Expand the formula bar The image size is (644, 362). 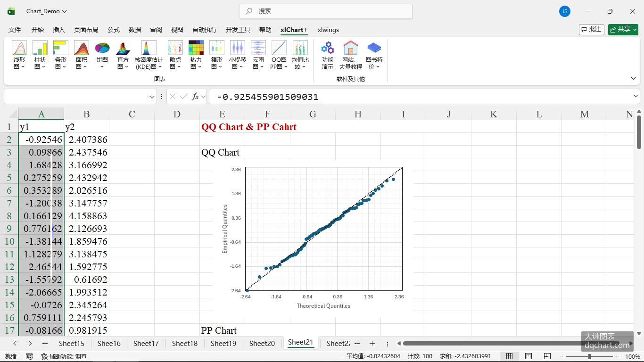(x=636, y=96)
